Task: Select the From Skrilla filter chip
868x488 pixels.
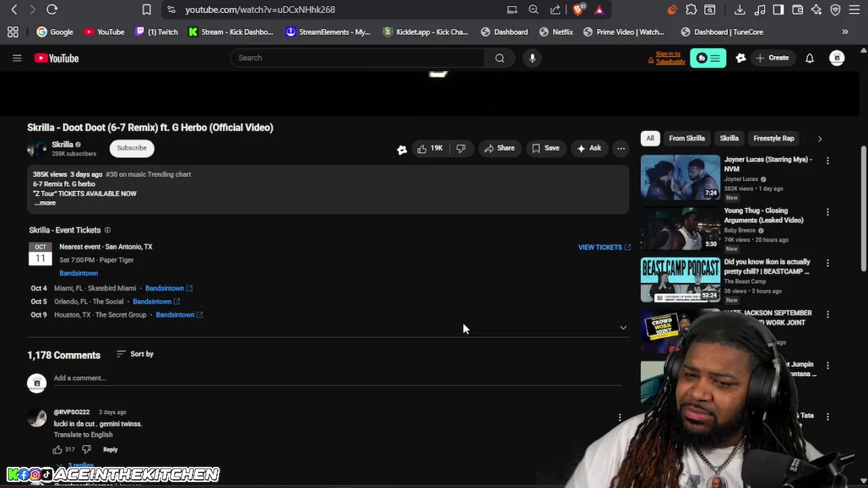Action: click(686, 138)
